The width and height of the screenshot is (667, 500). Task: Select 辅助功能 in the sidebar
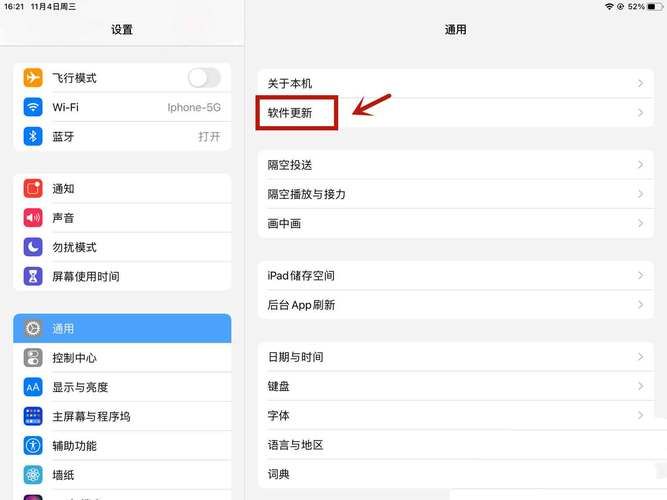point(122,446)
